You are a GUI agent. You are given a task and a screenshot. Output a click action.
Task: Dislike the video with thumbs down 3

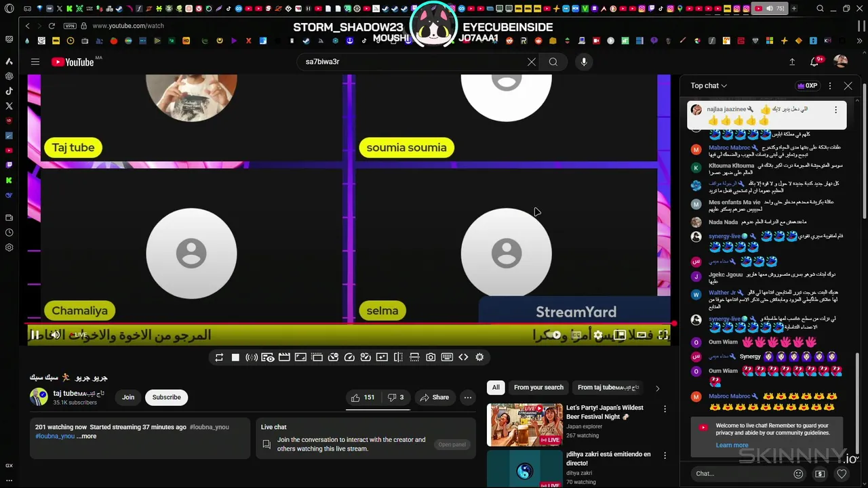[x=395, y=397]
